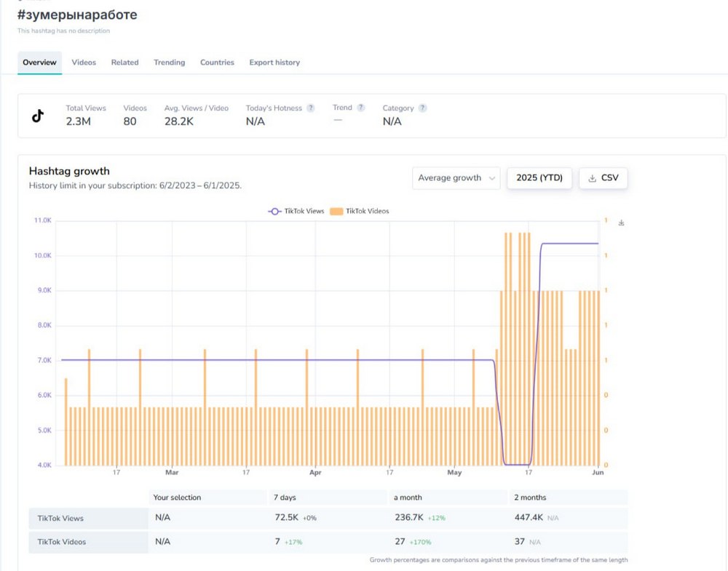
Task: Select the Overview tab
Action: (39, 63)
